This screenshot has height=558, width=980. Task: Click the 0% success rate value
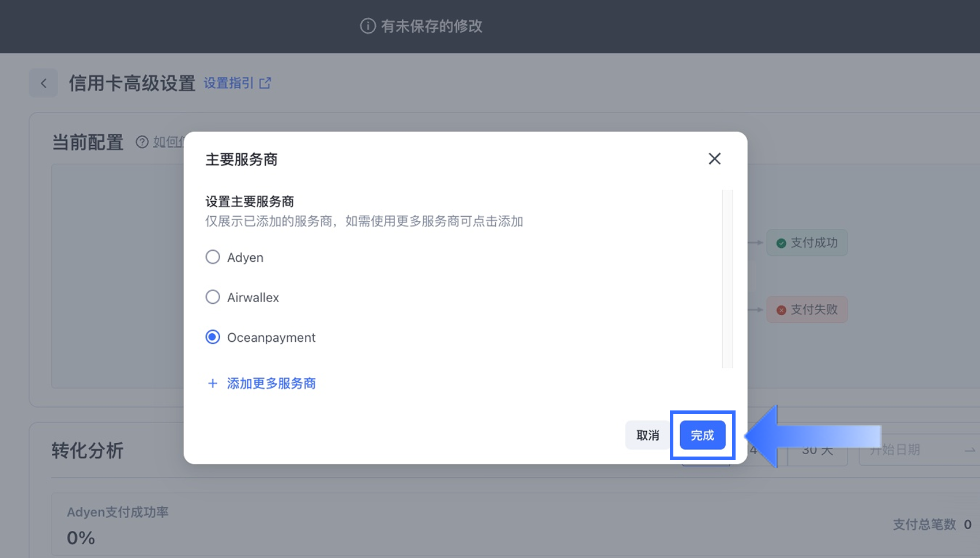click(x=81, y=538)
